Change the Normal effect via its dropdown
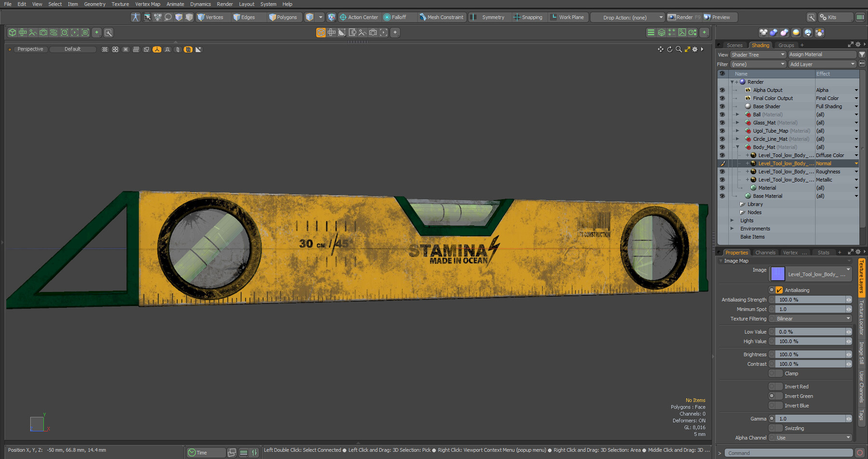The height and width of the screenshot is (459, 868). pos(856,163)
